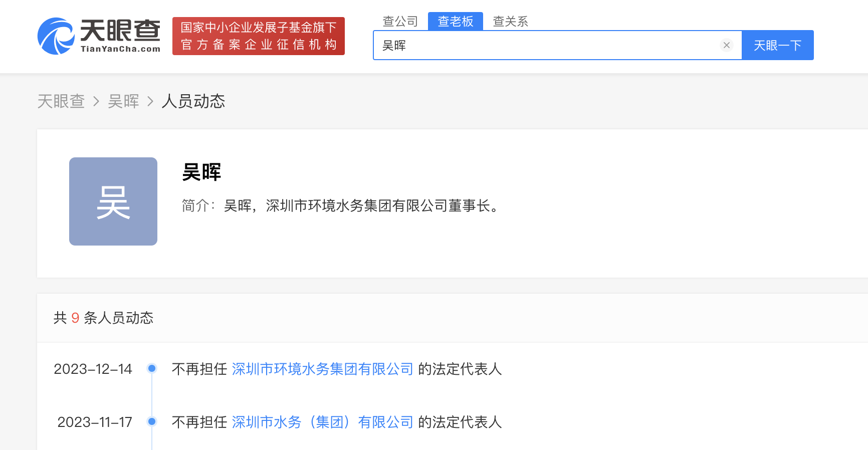Click the TianYanCha logo
The image size is (868, 450).
pyautogui.click(x=99, y=36)
